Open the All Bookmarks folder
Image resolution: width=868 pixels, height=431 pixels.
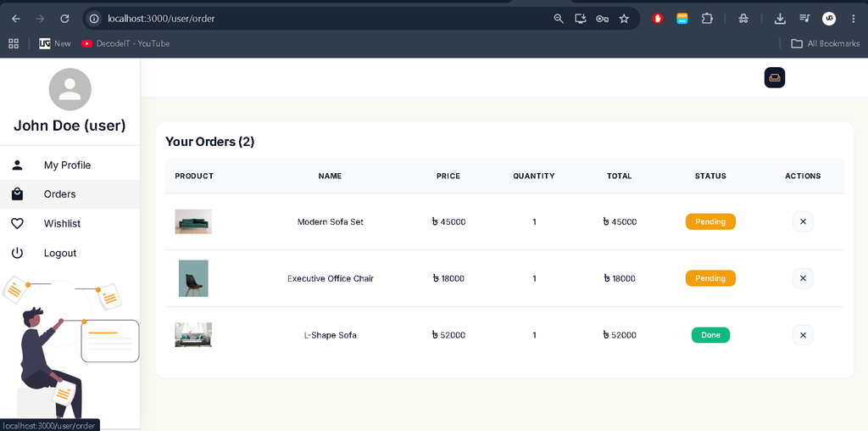coord(826,43)
